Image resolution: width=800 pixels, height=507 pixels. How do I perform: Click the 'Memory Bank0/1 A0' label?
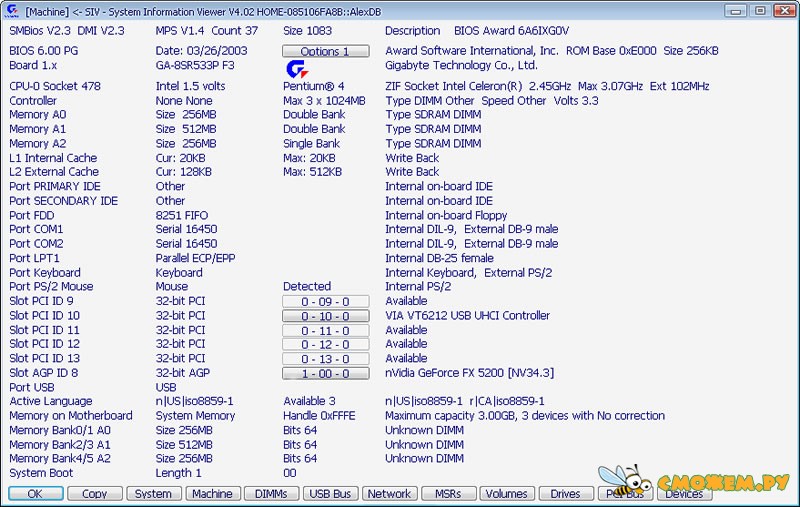60,430
